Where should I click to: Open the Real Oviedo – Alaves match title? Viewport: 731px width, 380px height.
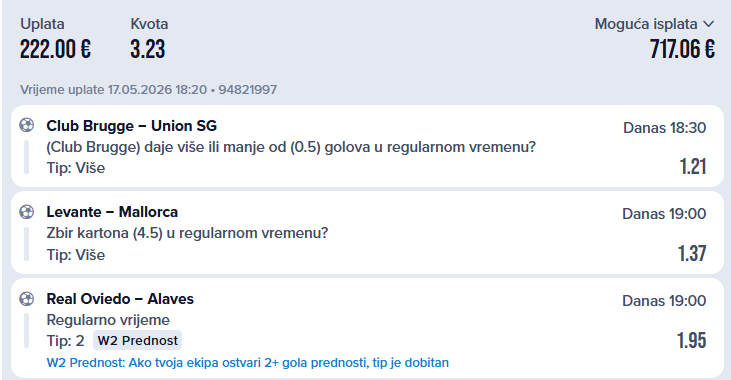coord(120,298)
